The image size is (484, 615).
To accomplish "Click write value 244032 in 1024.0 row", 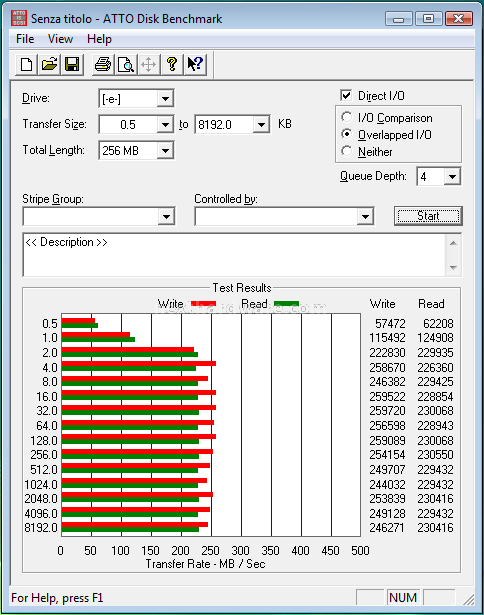I will (387, 484).
